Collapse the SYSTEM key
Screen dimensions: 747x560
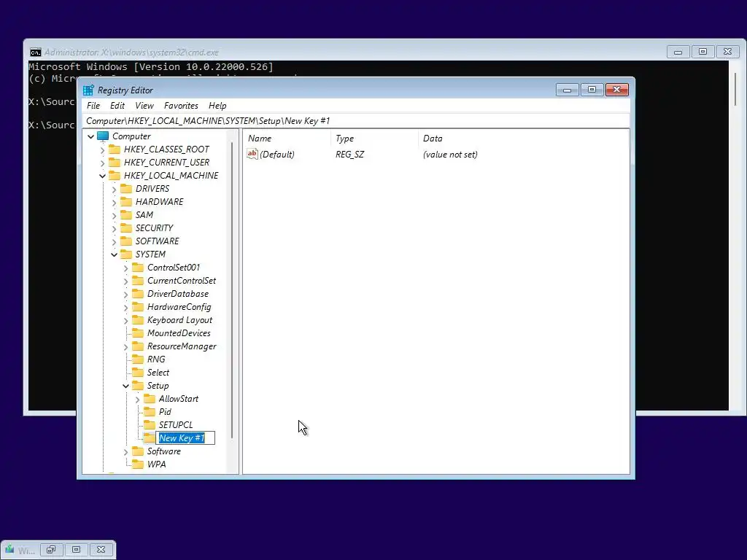[x=114, y=254]
